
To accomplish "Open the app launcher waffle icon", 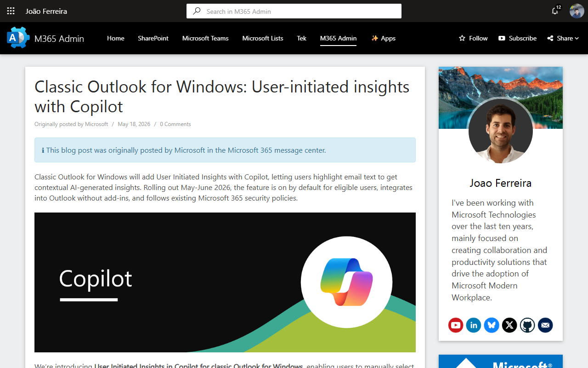I will pyautogui.click(x=11, y=11).
